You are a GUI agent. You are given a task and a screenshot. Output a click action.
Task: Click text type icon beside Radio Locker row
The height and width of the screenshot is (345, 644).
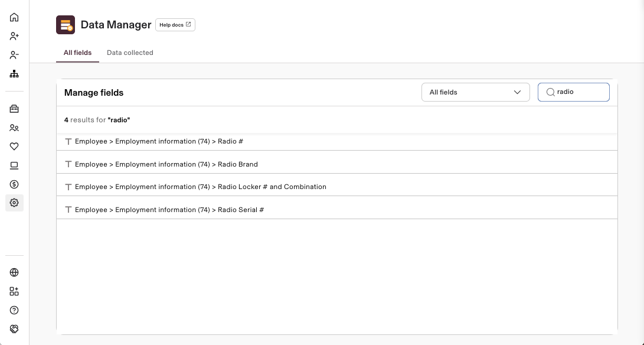coord(68,187)
